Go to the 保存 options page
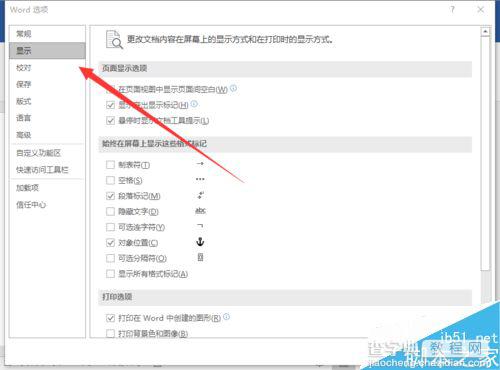The image size is (500, 370). coord(47,84)
